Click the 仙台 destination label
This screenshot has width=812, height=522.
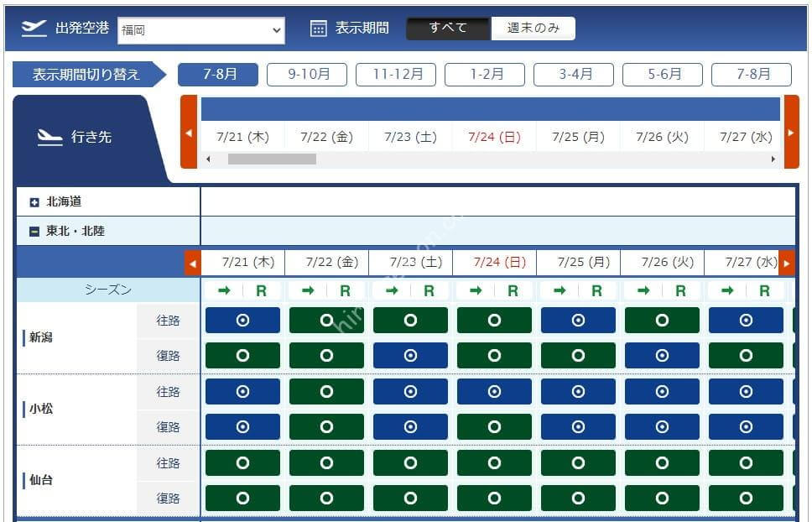[40, 480]
